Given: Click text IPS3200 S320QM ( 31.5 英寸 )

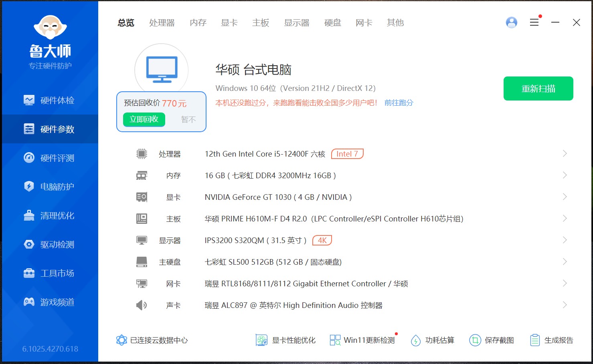Looking at the screenshot, I should coord(255,241).
